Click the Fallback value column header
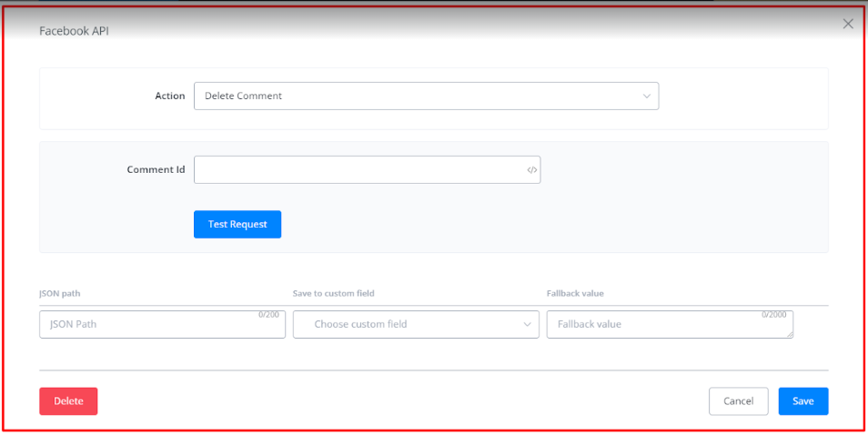868x436 pixels. click(x=575, y=293)
